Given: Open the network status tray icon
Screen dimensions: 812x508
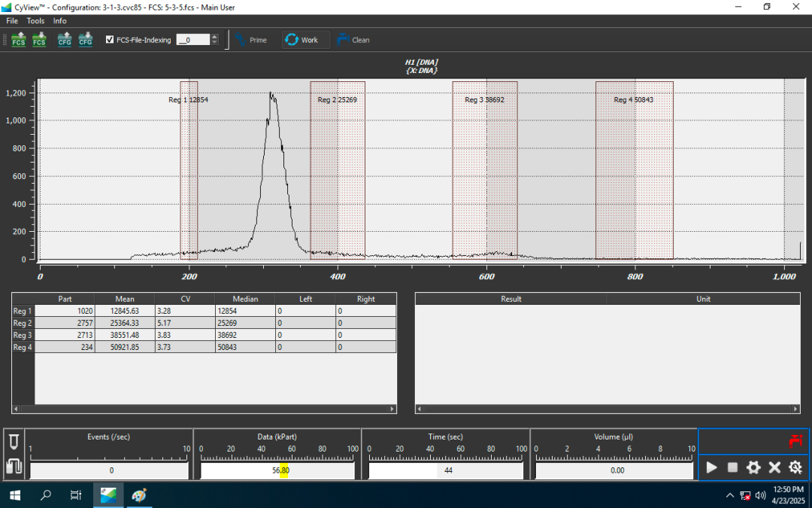Looking at the screenshot, I should [745, 495].
